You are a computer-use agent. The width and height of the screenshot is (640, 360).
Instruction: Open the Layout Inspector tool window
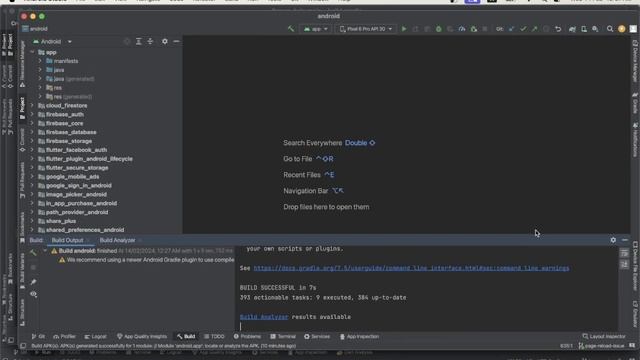(x=604, y=337)
